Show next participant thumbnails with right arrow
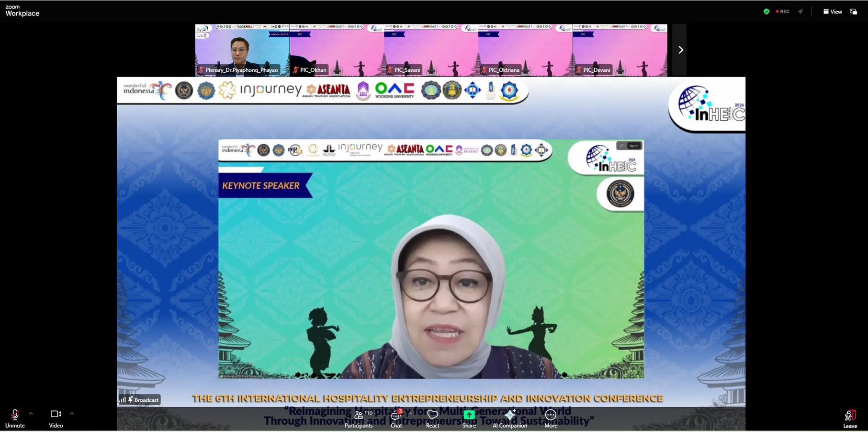Screen dimensions: 868x432 click(x=680, y=50)
